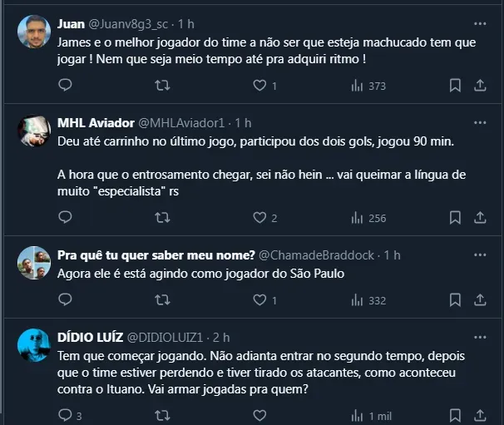Like Juan's tweet about James
Viewport: 504px width, 425px height.
(x=260, y=85)
